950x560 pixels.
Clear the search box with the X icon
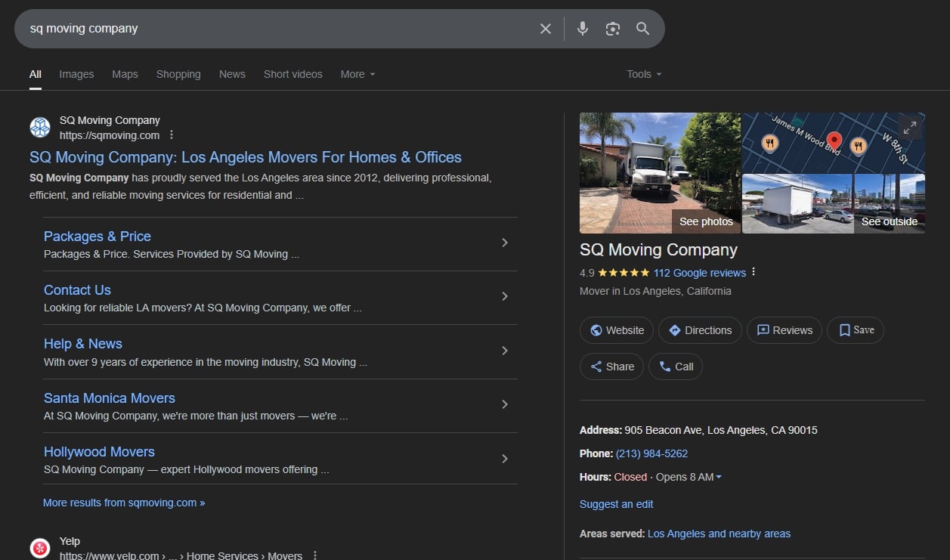546,29
